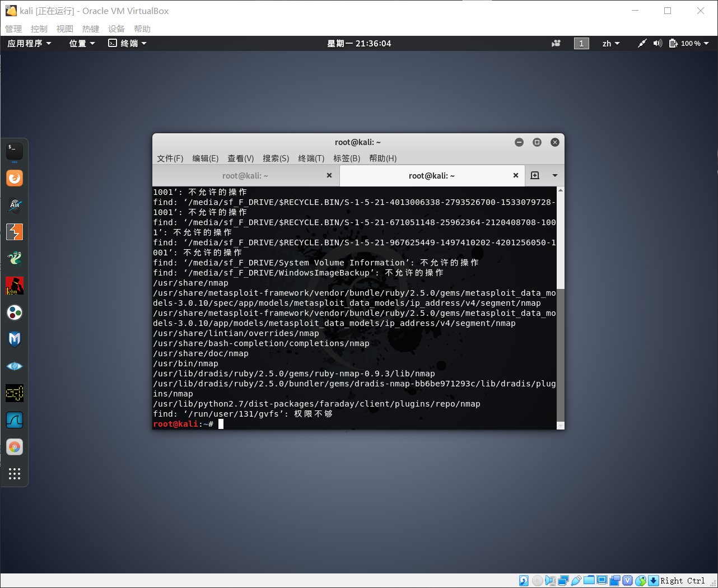This screenshot has height=588, width=718.
Task: Open Wireshark from the dock
Action: pyautogui.click(x=14, y=420)
